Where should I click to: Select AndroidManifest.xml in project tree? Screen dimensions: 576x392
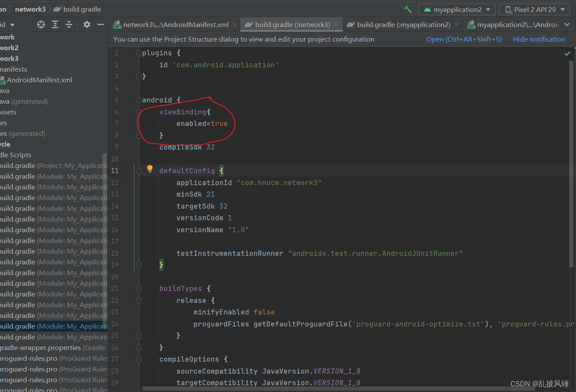coord(39,80)
